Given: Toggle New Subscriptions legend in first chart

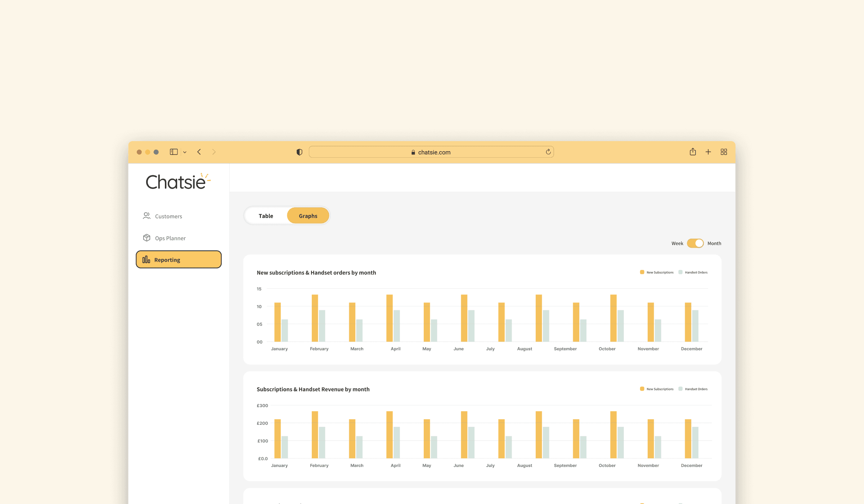Looking at the screenshot, I should tap(657, 273).
